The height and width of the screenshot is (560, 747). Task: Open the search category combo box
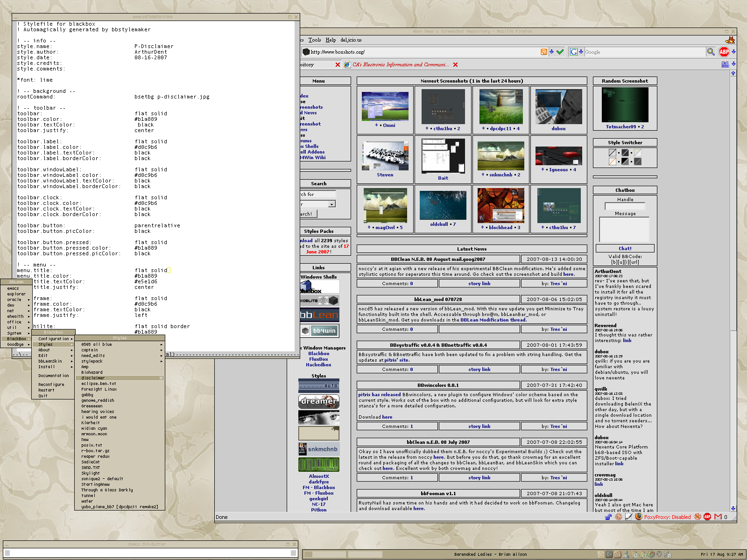(x=318, y=204)
